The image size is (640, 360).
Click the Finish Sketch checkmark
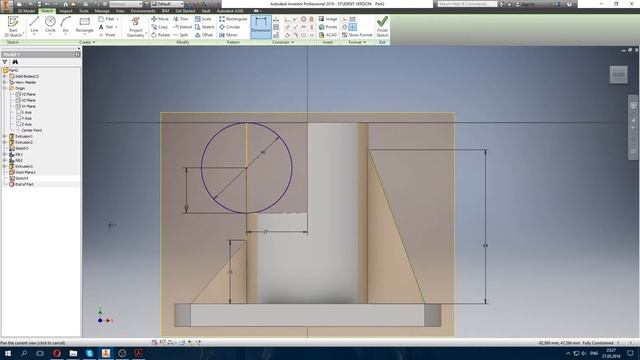(x=382, y=27)
